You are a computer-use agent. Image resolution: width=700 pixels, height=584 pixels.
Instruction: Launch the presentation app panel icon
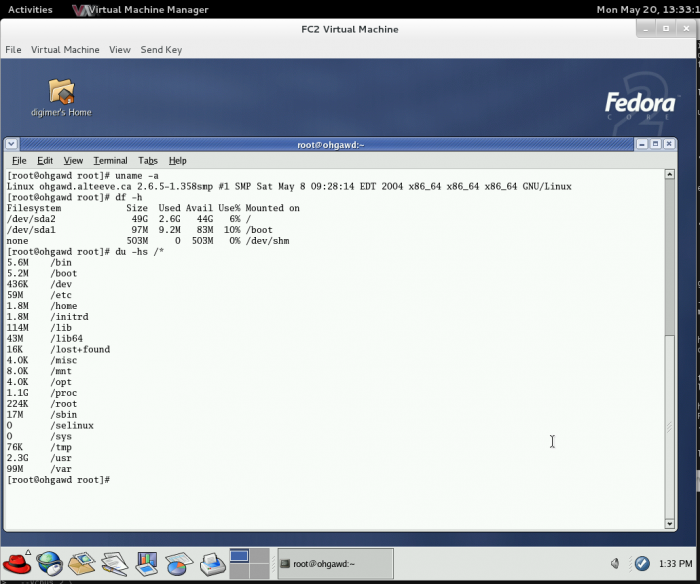[x=146, y=563]
